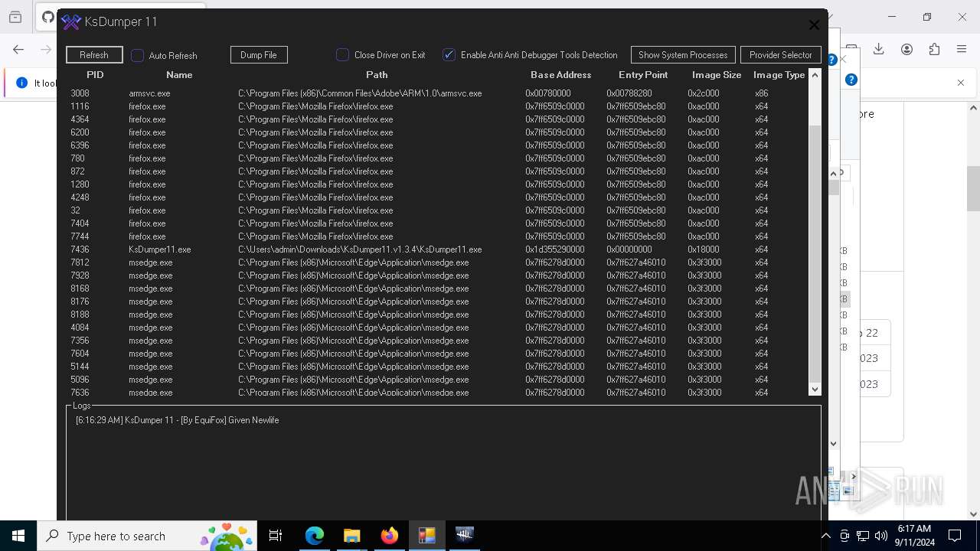Open the Provider Selector
980x551 pixels.
point(781,55)
